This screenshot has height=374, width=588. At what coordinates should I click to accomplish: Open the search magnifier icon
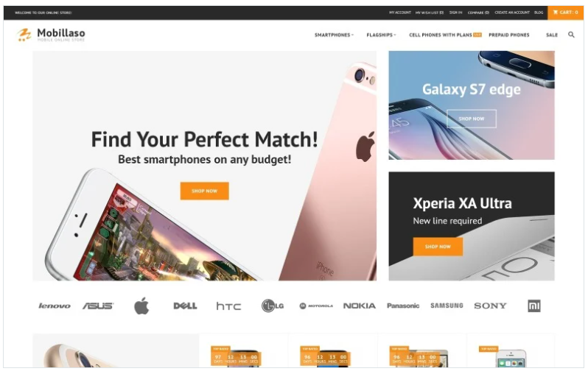coord(571,35)
